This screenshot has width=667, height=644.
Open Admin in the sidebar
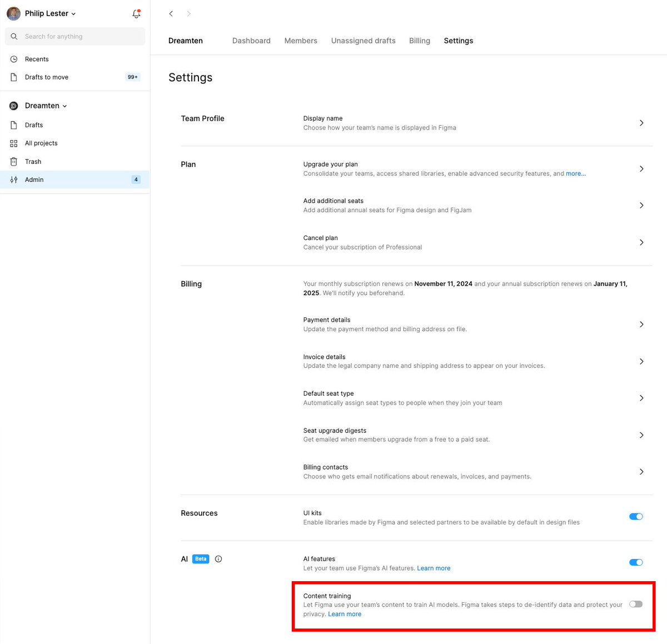75,179
